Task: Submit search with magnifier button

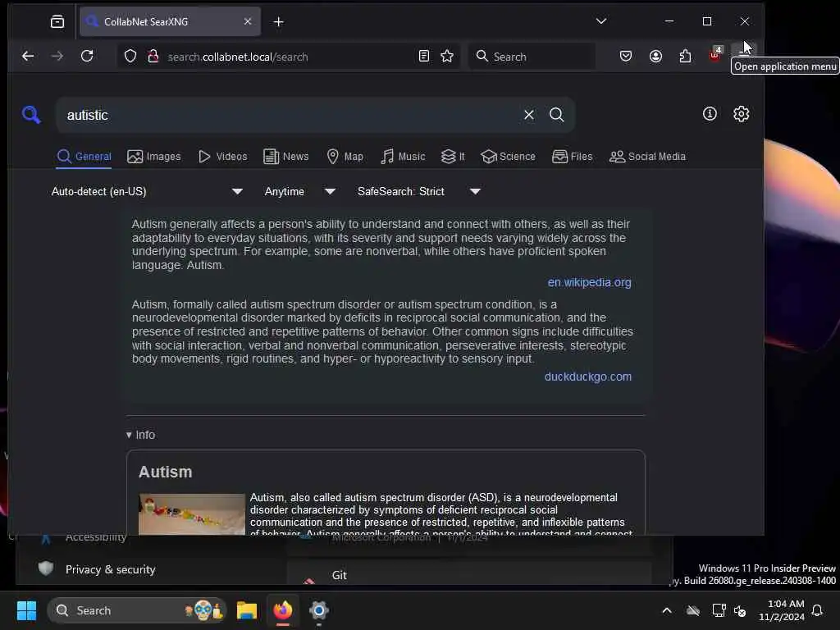Action: click(557, 115)
